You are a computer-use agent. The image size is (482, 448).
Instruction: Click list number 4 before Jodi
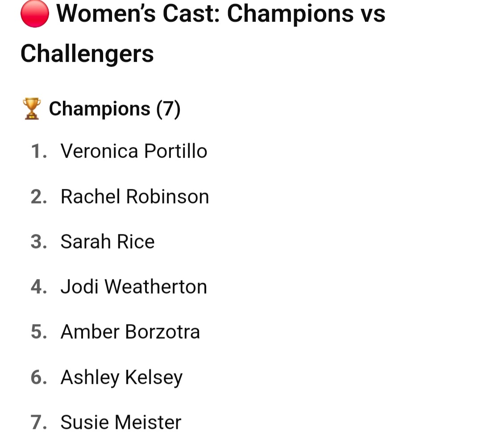click(x=39, y=287)
